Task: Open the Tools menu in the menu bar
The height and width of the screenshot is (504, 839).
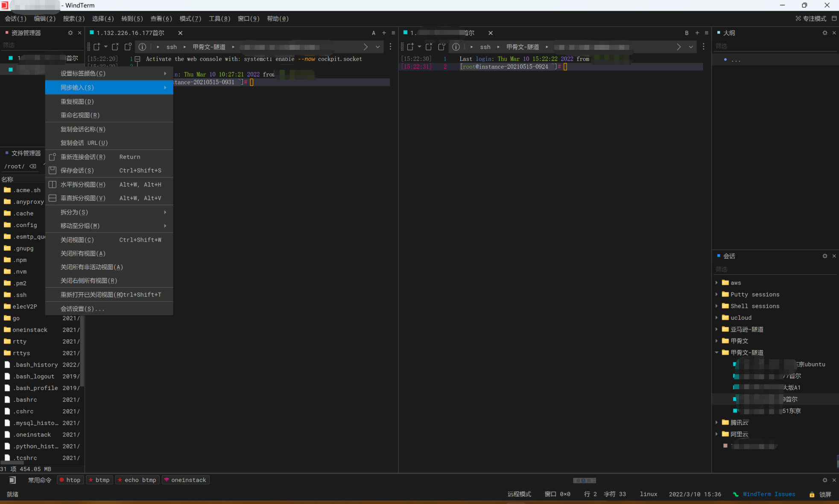Action: pyautogui.click(x=219, y=18)
